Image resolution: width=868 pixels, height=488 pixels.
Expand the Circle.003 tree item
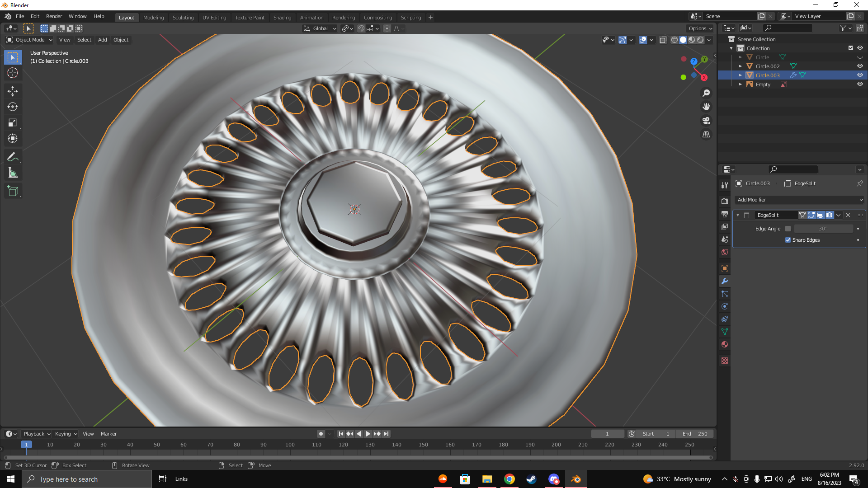point(741,75)
